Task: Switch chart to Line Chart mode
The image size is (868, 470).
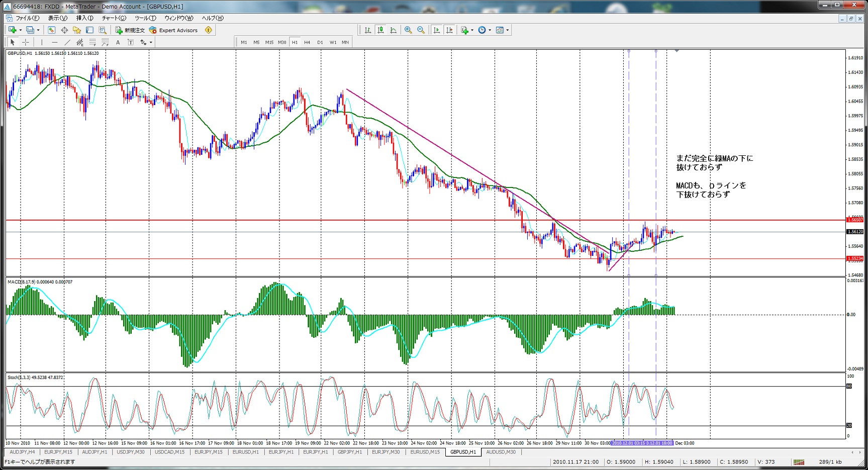Action: click(393, 30)
